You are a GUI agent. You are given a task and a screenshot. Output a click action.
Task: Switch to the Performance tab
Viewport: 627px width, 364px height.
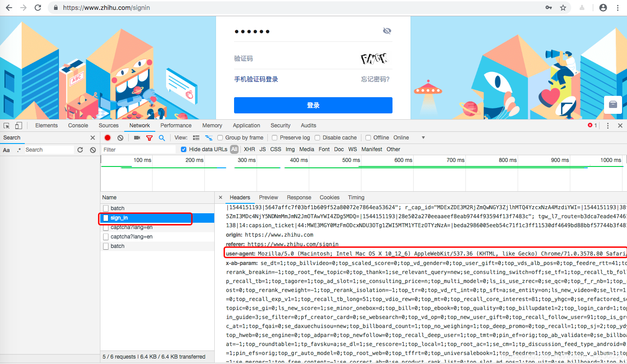coord(176,126)
